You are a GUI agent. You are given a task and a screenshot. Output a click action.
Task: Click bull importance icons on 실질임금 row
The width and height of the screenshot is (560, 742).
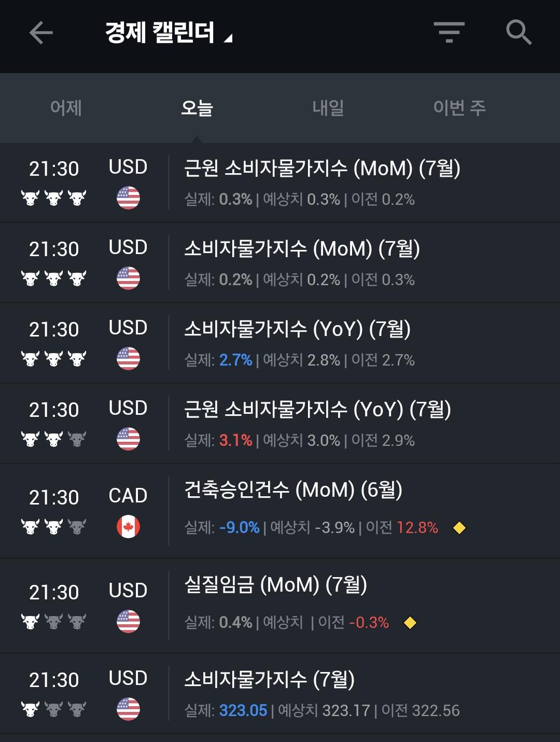pos(53,621)
